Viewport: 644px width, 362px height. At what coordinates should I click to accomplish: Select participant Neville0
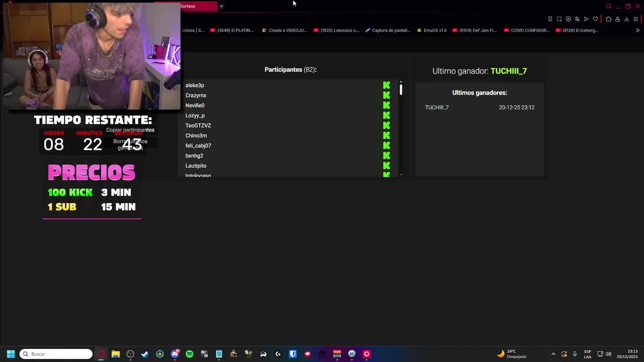[195, 106]
